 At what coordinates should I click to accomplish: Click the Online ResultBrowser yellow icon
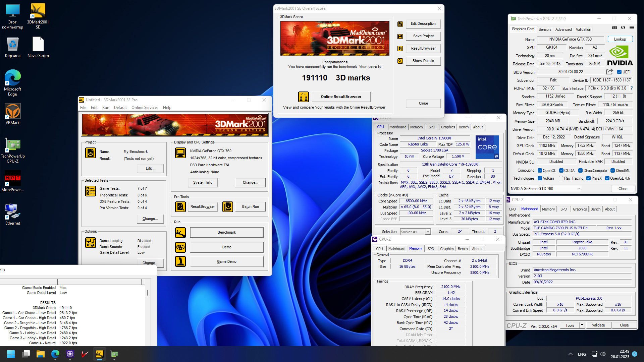[x=304, y=97]
